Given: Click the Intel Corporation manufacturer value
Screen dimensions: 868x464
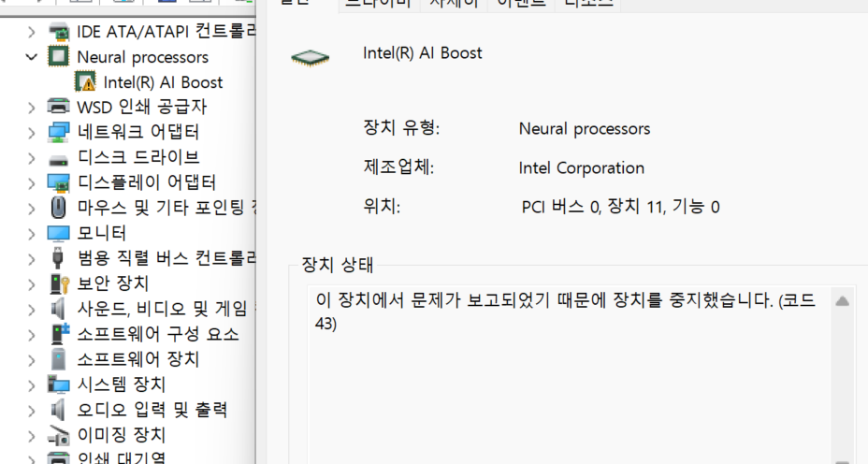Looking at the screenshot, I should (x=581, y=168).
